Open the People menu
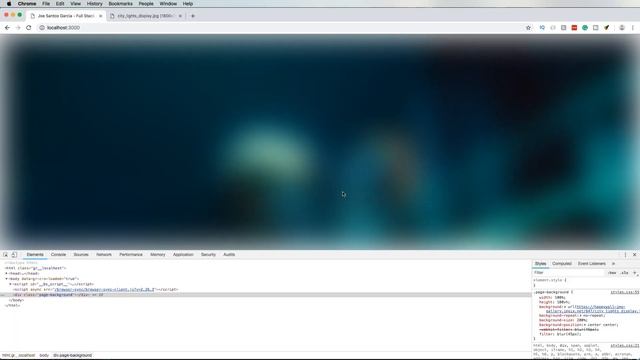The width and height of the screenshot is (640, 360). [146, 4]
